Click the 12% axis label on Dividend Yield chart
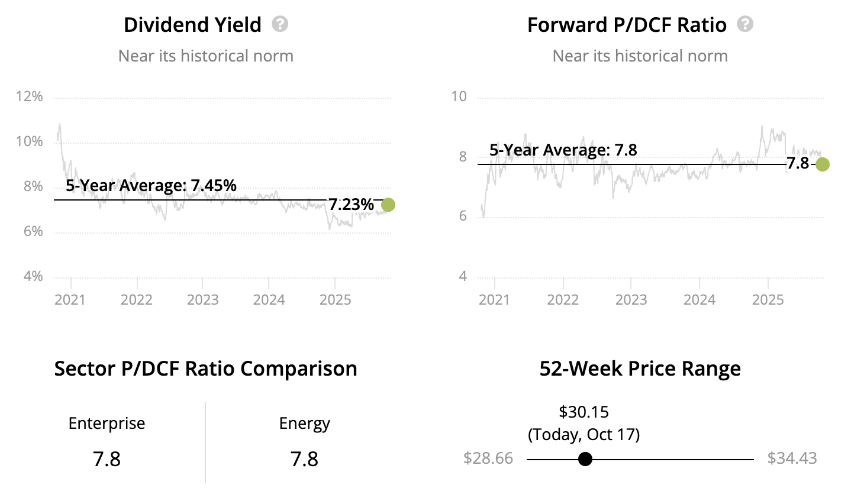The width and height of the screenshot is (851, 504). 30,96
